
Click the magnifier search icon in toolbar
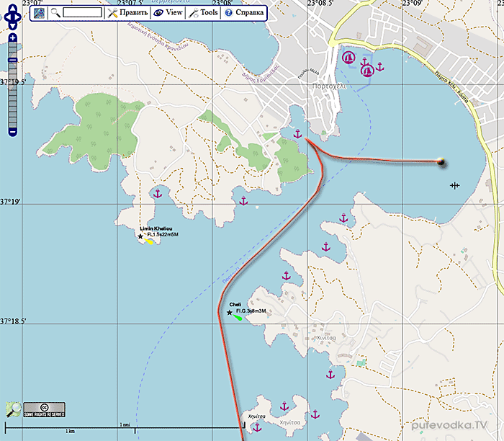(55, 13)
